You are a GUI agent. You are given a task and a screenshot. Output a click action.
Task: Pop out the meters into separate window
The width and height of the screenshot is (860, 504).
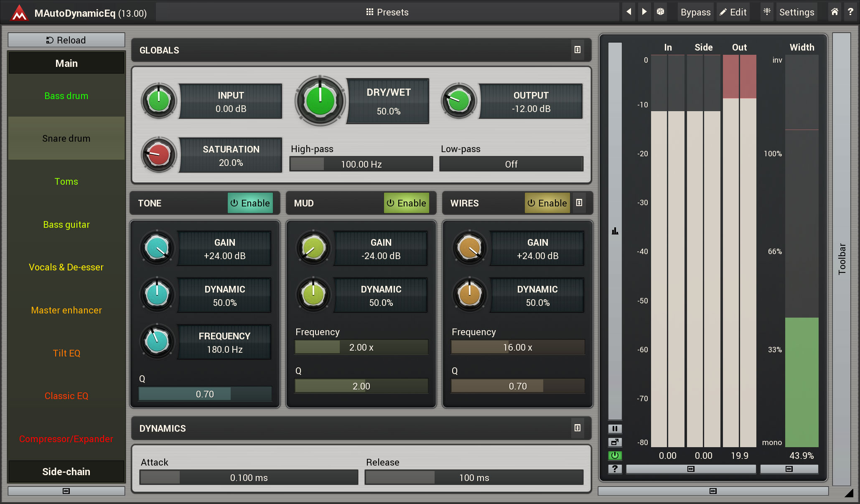(x=615, y=442)
